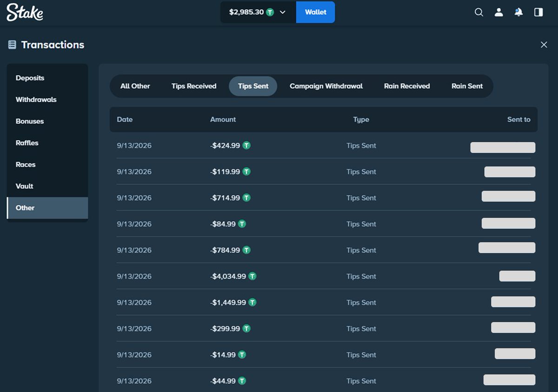Click redacted recipient in the -$424.99 row
This screenshot has width=558, height=392.
(503, 148)
